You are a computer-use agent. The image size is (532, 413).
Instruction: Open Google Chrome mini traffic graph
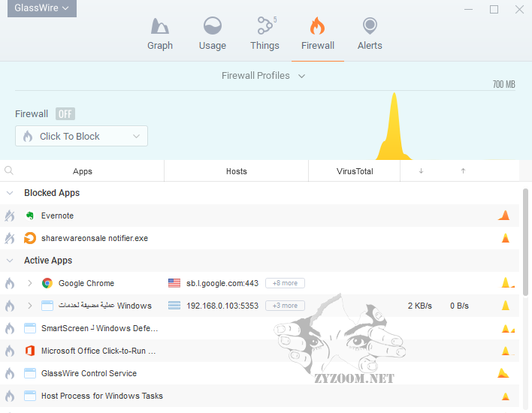508,283
